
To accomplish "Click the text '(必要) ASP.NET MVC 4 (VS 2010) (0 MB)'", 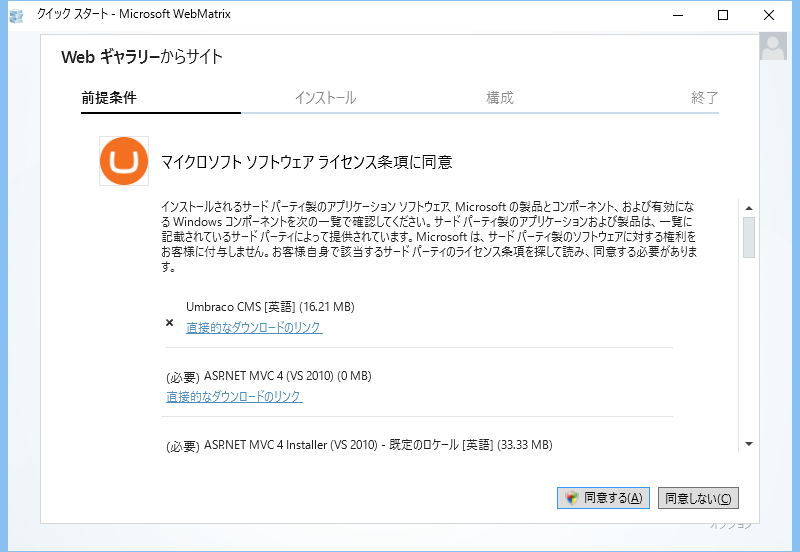I will [269, 377].
